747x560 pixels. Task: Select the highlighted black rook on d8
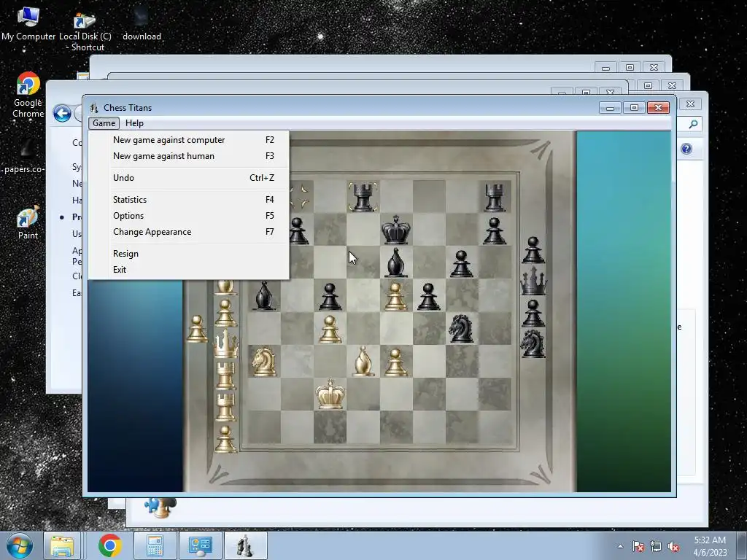[x=363, y=197]
